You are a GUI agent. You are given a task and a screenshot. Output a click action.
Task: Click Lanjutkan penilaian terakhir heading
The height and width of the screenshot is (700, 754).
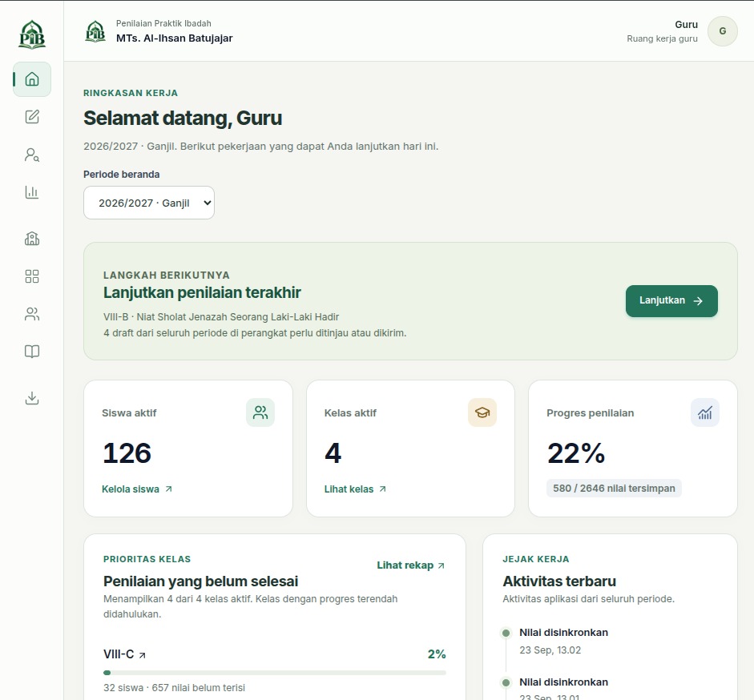(202, 293)
